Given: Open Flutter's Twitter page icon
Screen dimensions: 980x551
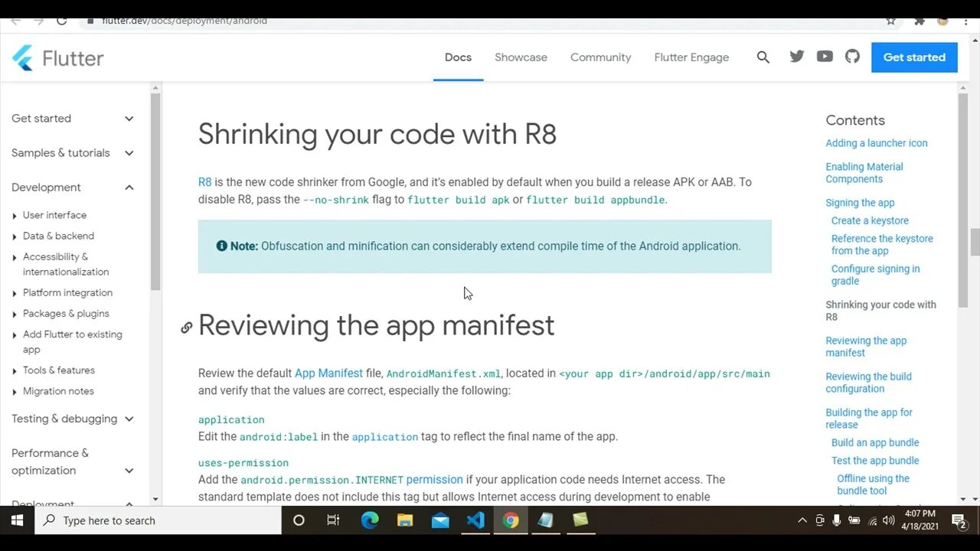Looking at the screenshot, I should coord(797,57).
